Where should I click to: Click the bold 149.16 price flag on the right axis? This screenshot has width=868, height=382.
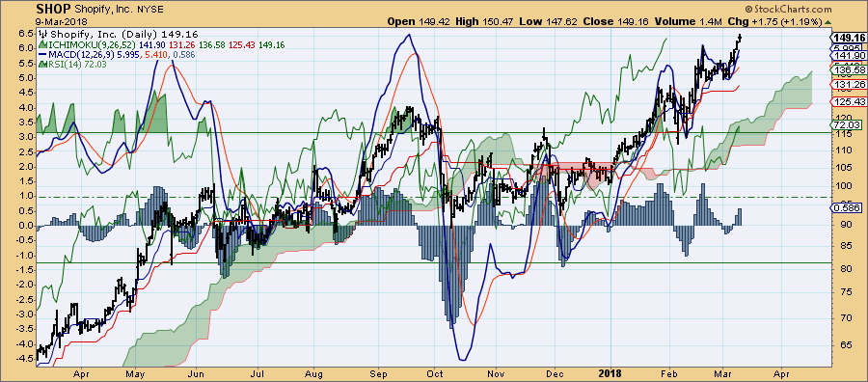(x=848, y=38)
